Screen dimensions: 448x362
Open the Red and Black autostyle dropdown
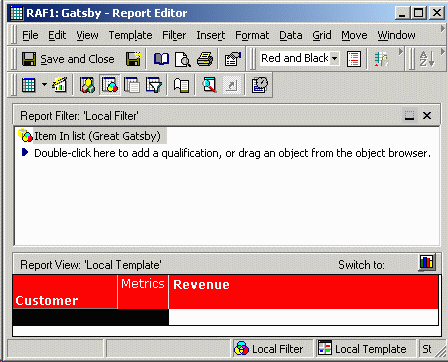pos(334,59)
